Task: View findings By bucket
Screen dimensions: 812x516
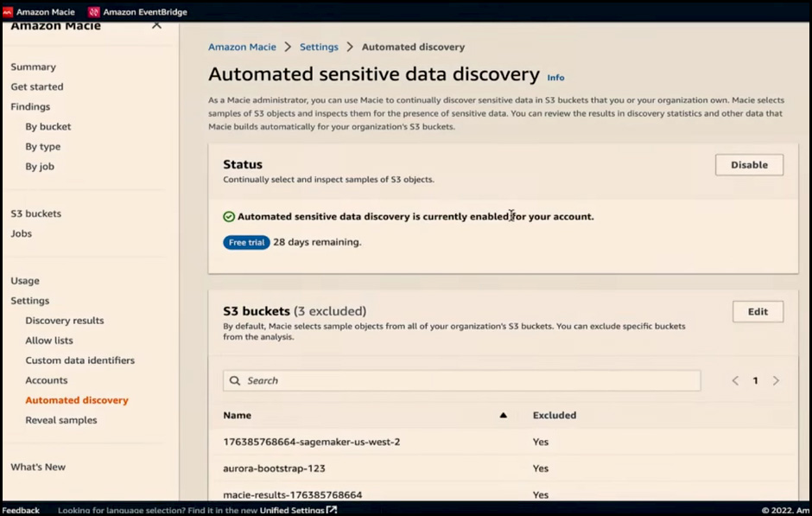Action: point(48,126)
